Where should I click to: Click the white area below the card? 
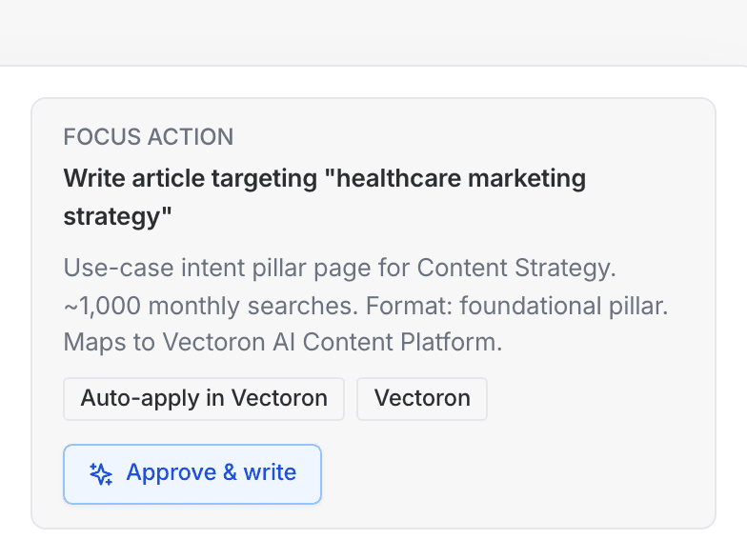373,546
